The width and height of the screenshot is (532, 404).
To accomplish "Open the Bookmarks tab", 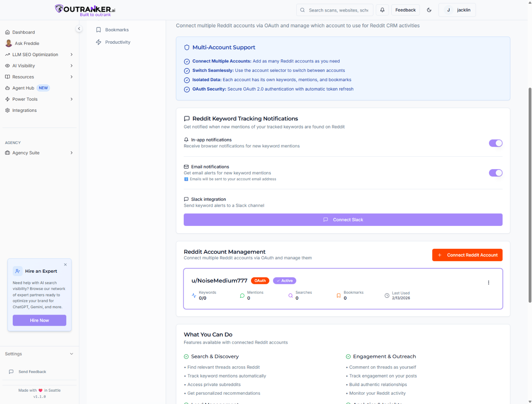I will coord(117,30).
